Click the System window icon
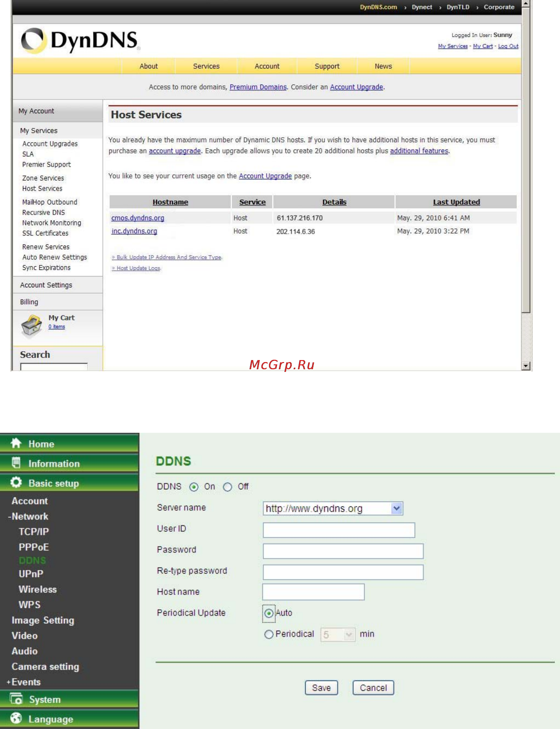Screen dimensions: 560x729 click(x=16, y=698)
